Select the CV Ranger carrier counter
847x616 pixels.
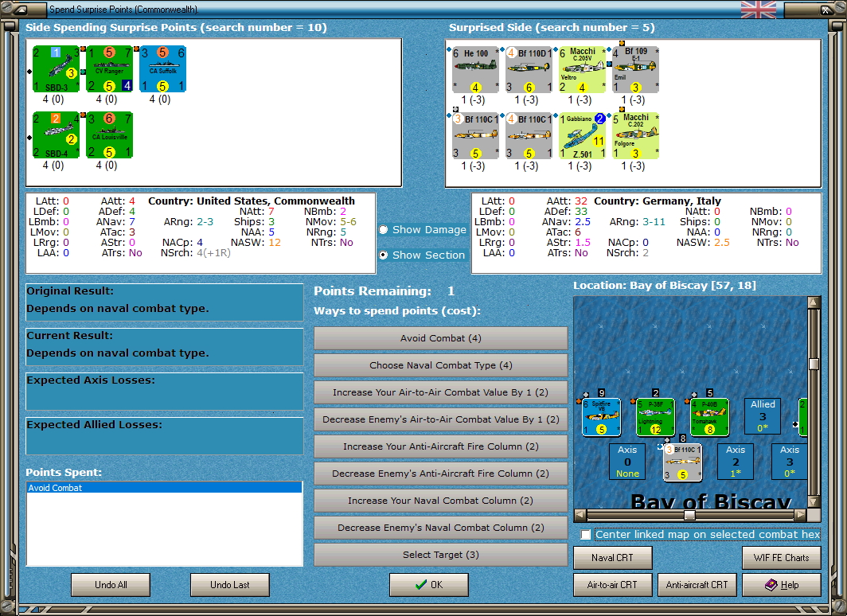[109, 69]
